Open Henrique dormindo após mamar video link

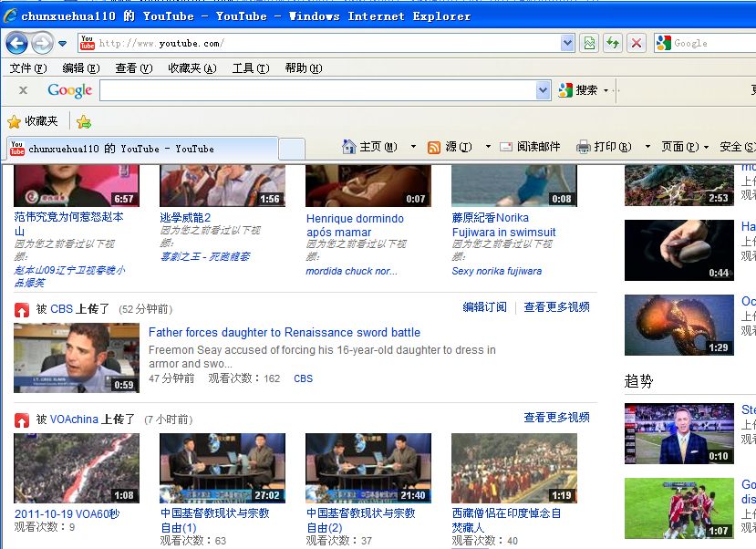(x=355, y=225)
